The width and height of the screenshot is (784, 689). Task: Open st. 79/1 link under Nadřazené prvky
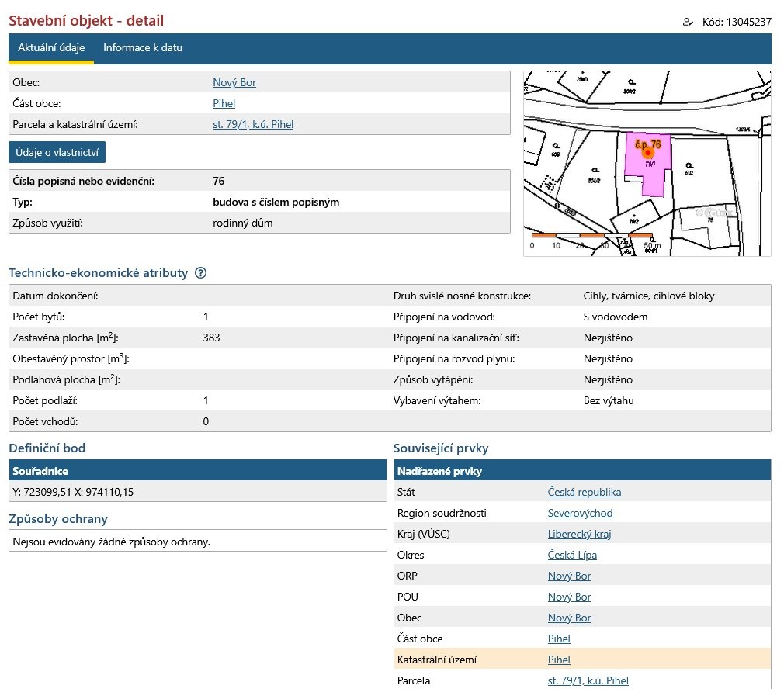click(588, 680)
